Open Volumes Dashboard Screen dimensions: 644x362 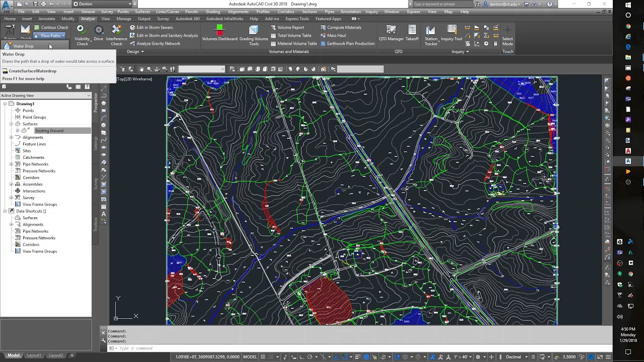219,33
